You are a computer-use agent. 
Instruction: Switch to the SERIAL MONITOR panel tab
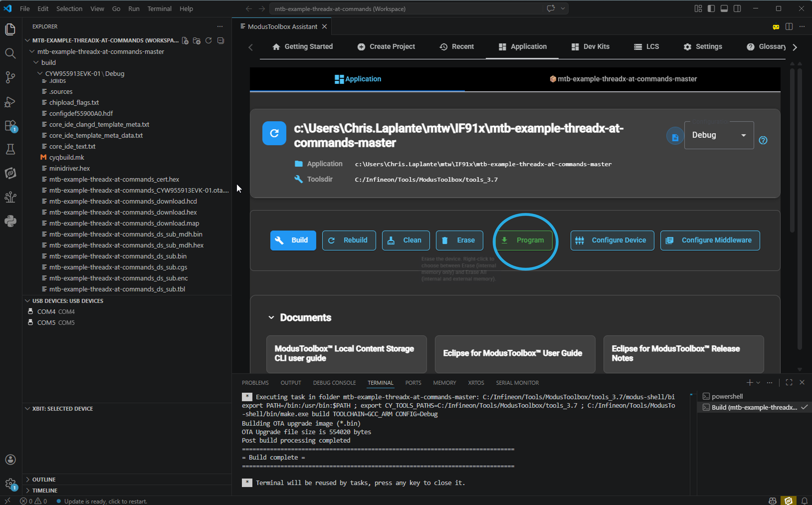[x=517, y=383]
